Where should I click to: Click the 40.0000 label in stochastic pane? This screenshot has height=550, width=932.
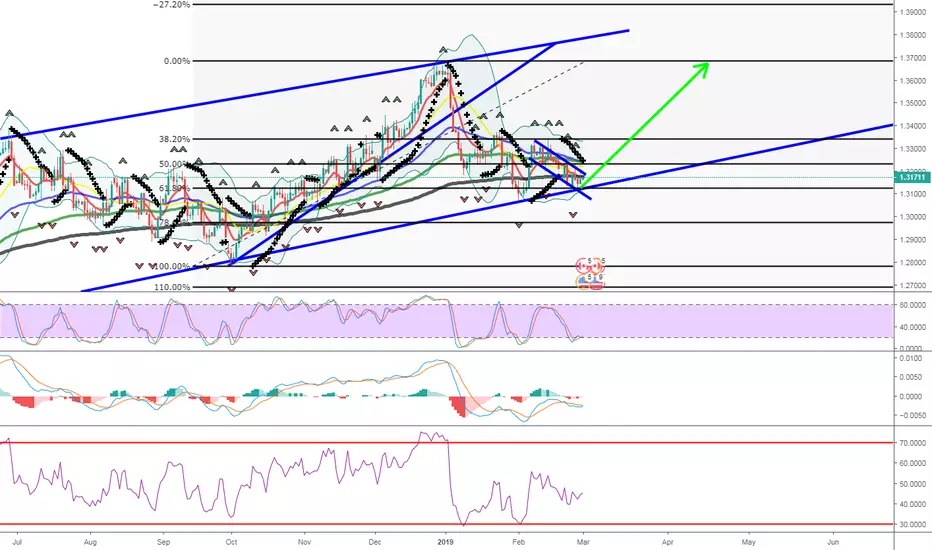click(914, 327)
